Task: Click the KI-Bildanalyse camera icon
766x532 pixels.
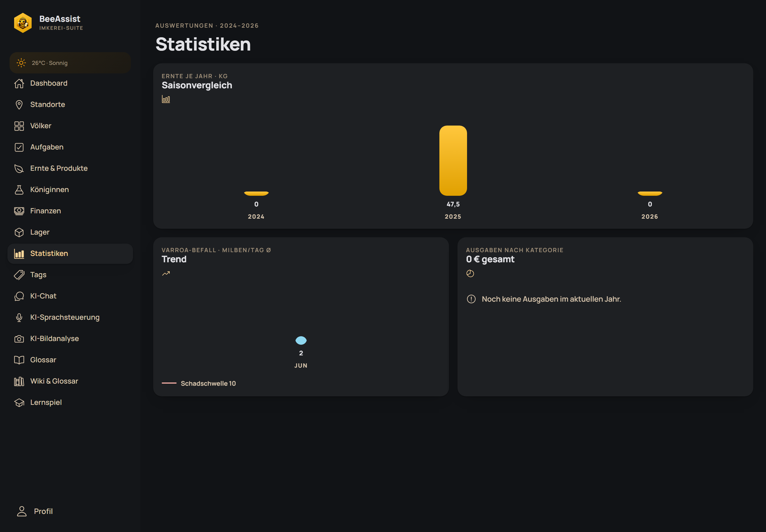Action: [19, 339]
